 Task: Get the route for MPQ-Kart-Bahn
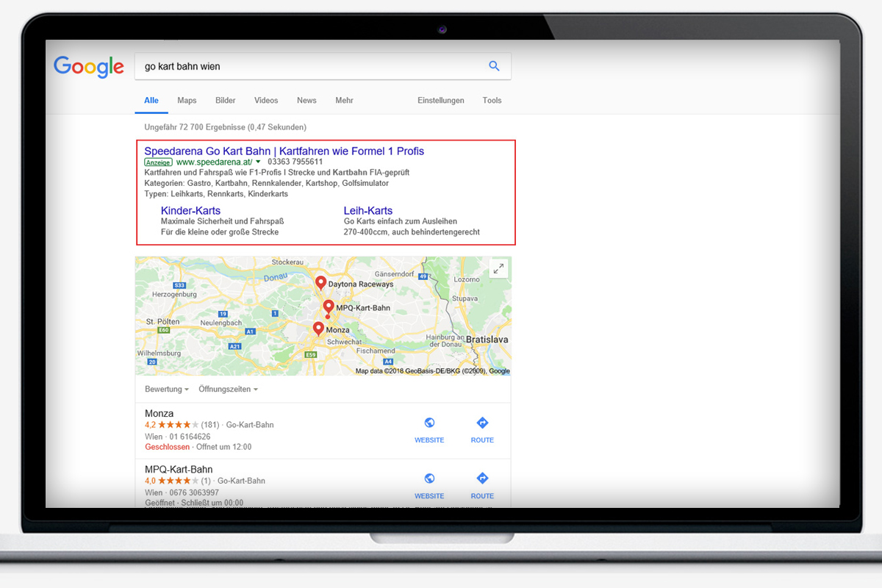point(482,486)
